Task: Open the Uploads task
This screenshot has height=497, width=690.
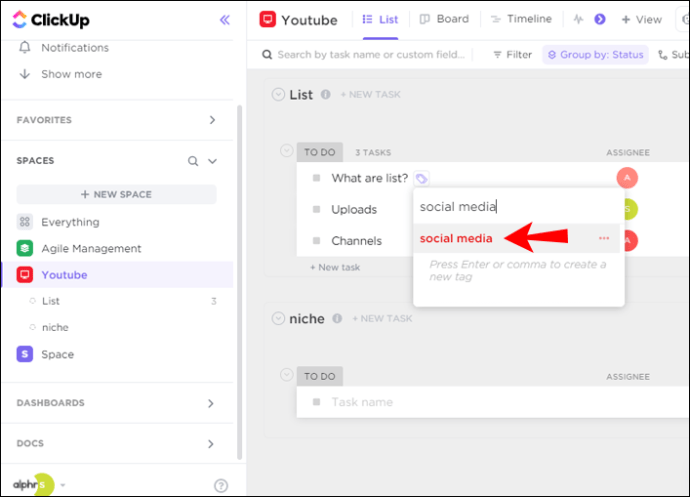Action: [354, 210]
